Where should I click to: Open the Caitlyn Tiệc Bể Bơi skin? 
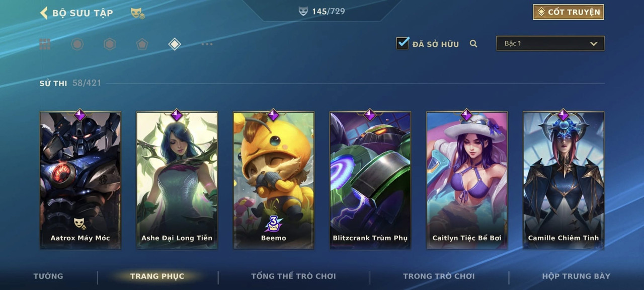(467, 180)
